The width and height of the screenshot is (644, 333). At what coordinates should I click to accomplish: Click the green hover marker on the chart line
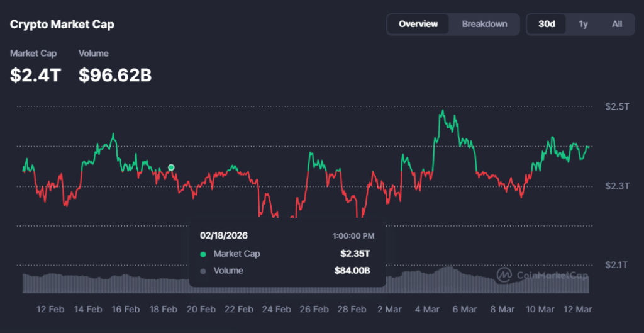click(x=171, y=167)
